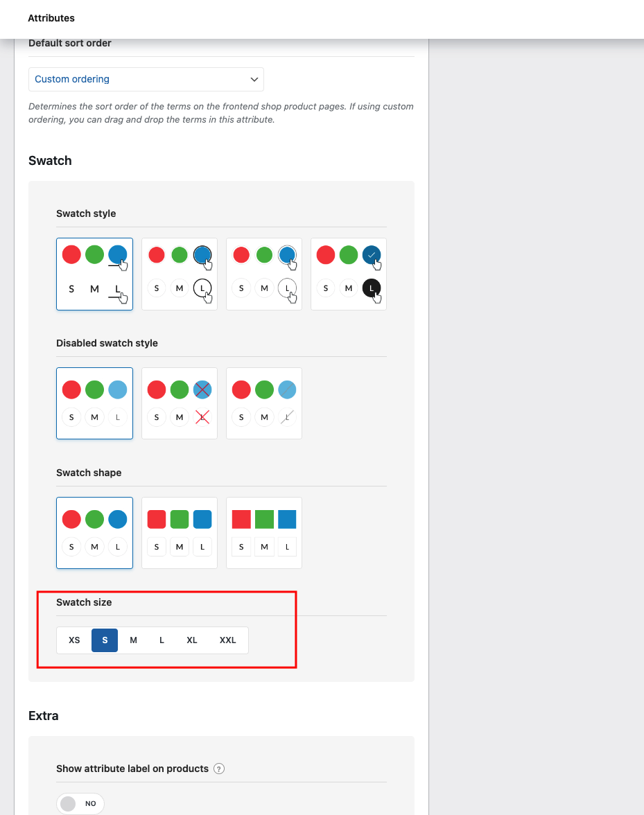Screen dimensions: 644x815
Task: Switch swatch size to XXL
Action: tap(227, 640)
